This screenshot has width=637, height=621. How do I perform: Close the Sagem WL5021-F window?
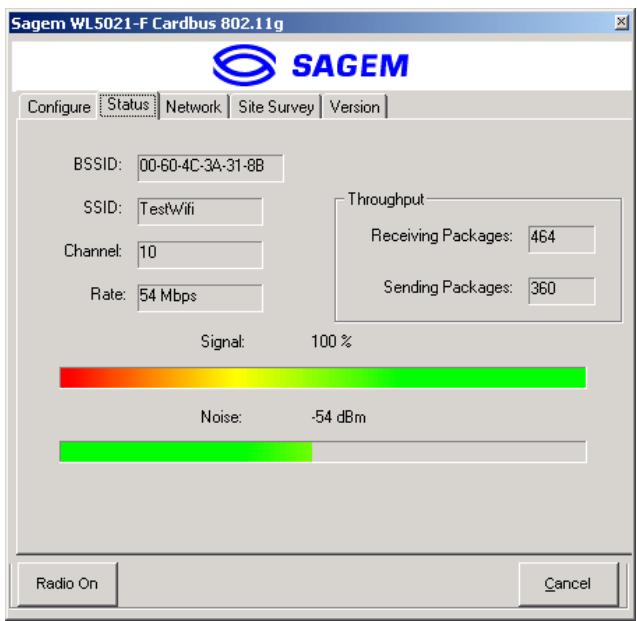point(621,22)
